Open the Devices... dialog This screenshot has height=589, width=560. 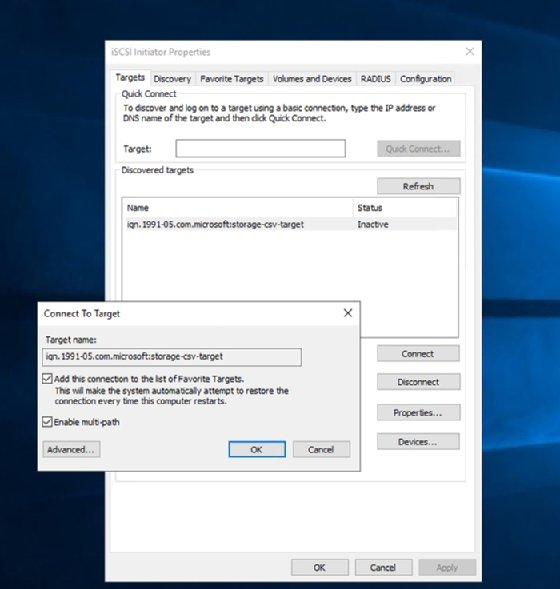coord(418,441)
